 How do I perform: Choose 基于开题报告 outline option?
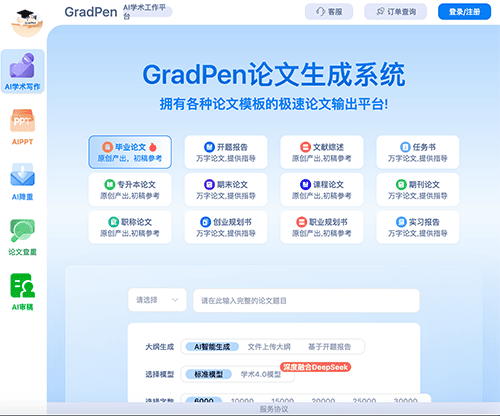tap(329, 347)
